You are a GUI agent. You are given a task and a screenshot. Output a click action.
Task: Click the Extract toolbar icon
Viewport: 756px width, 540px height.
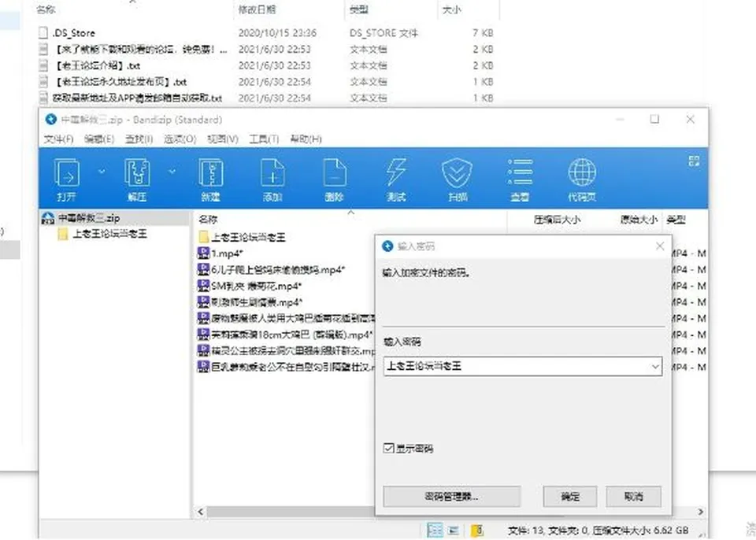coord(137,173)
